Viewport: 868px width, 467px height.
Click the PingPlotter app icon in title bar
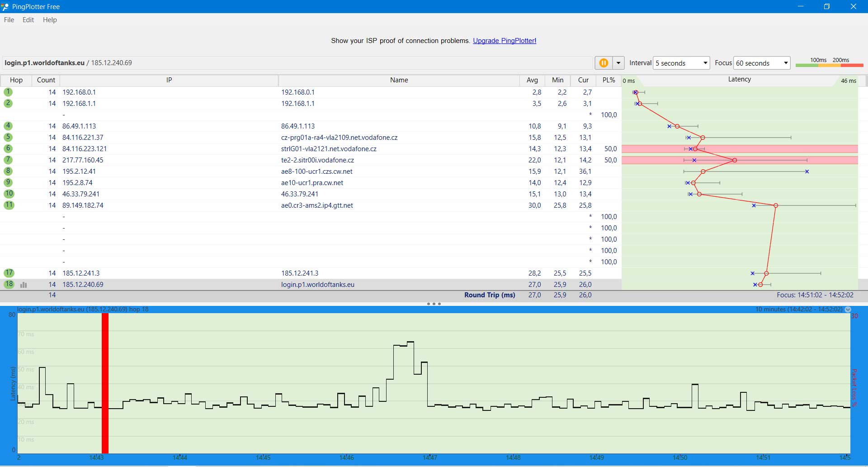pyautogui.click(x=5, y=7)
